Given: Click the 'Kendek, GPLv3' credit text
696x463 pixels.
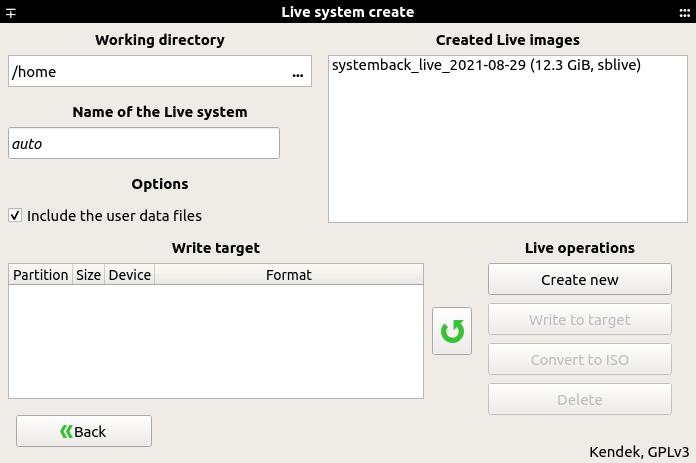Looking at the screenshot, I should 639,452.
